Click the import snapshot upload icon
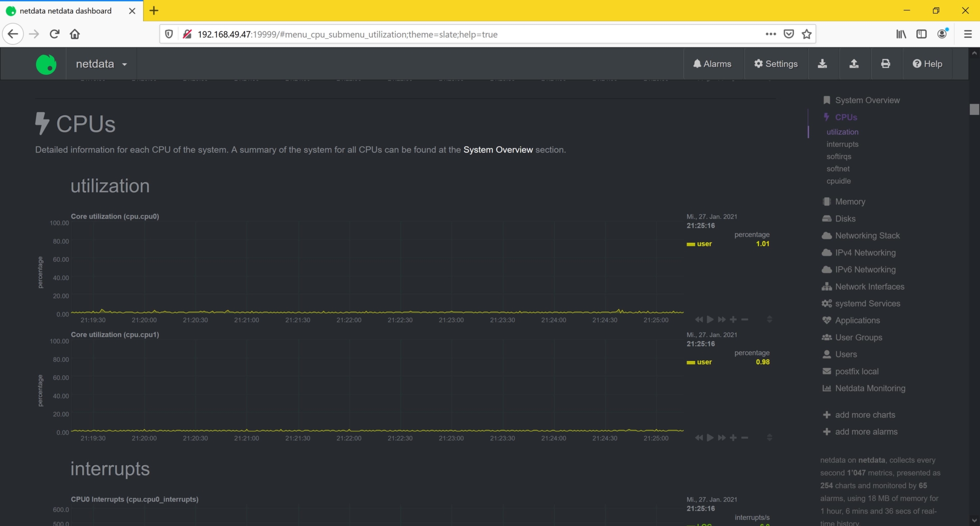 tap(854, 64)
